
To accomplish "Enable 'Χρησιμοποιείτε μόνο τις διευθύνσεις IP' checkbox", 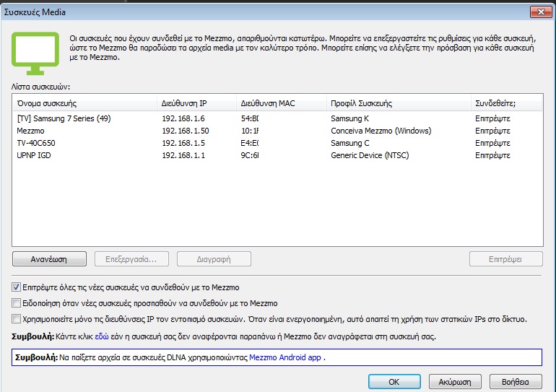I will tap(16, 319).
